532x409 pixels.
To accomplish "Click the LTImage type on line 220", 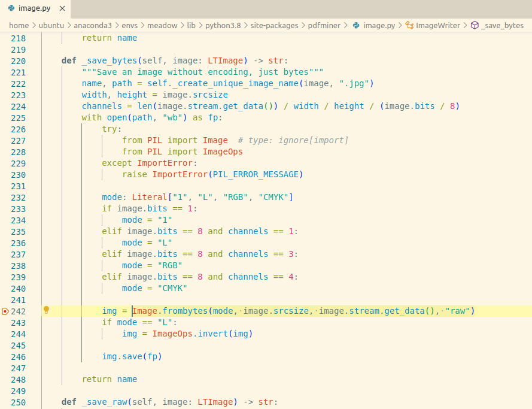I will [225, 60].
